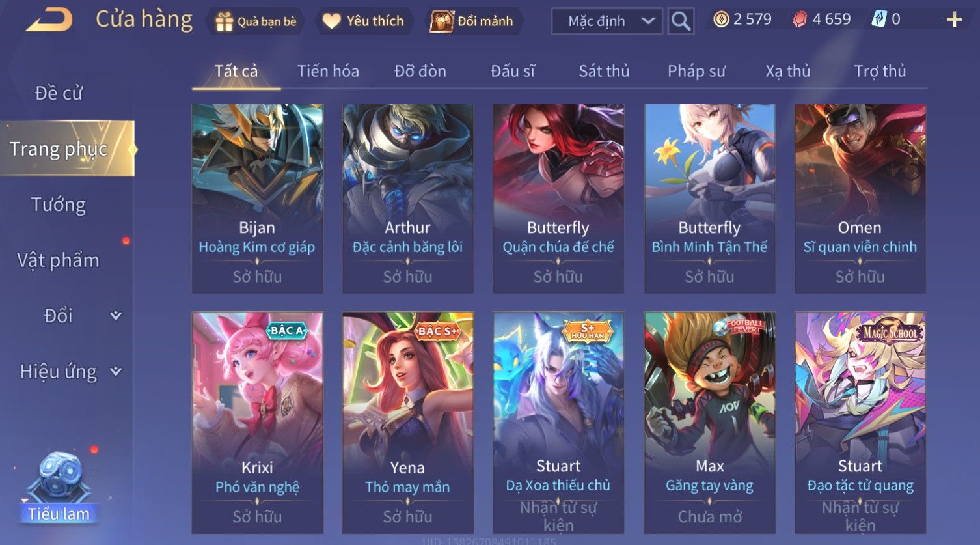Switch to the Sát thủ tab
The image size is (980, 545).
coord(604,71)
